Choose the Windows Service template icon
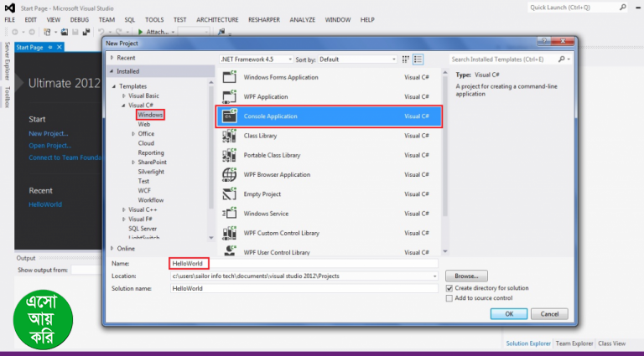Screen dimensions: 644x356 [x=229, y=214]
